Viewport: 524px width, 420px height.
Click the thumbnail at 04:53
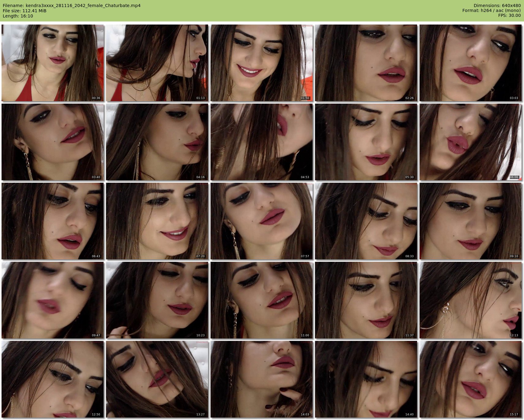(x=261, y=142)
